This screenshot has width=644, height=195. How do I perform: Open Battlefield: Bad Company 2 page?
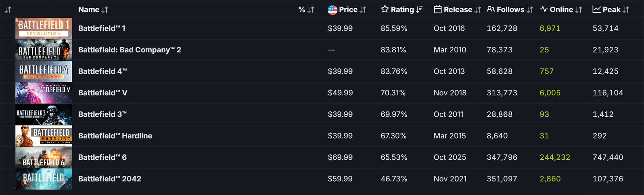[129, 50]
